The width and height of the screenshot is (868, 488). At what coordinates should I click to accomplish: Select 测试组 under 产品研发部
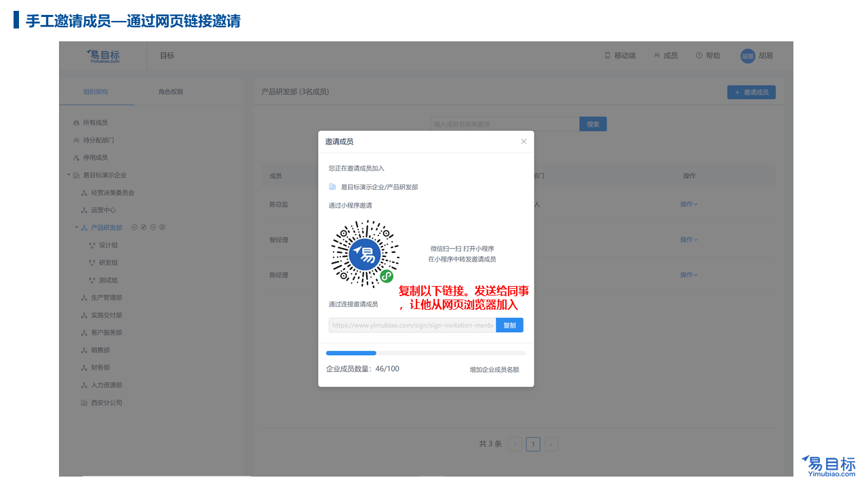click(x=108, y=281)
